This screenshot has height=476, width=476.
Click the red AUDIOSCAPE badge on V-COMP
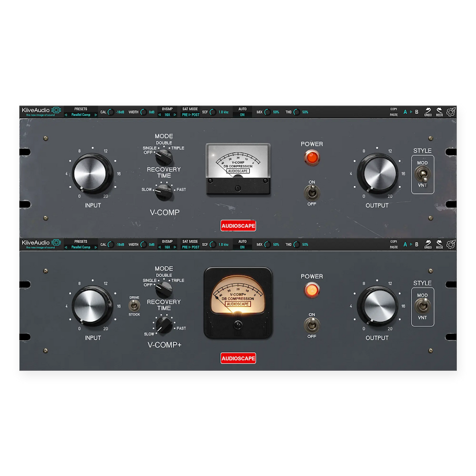pyautogui.click(x=238, y=225)
